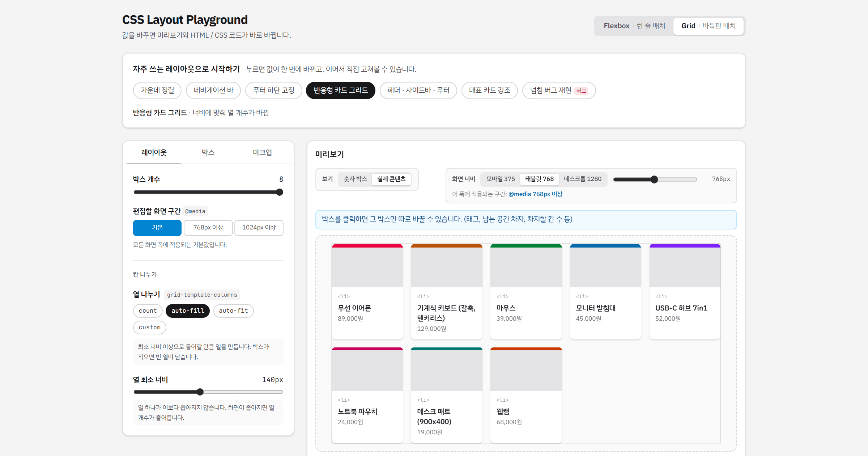Select the 노트북 파우치 card

367,395
